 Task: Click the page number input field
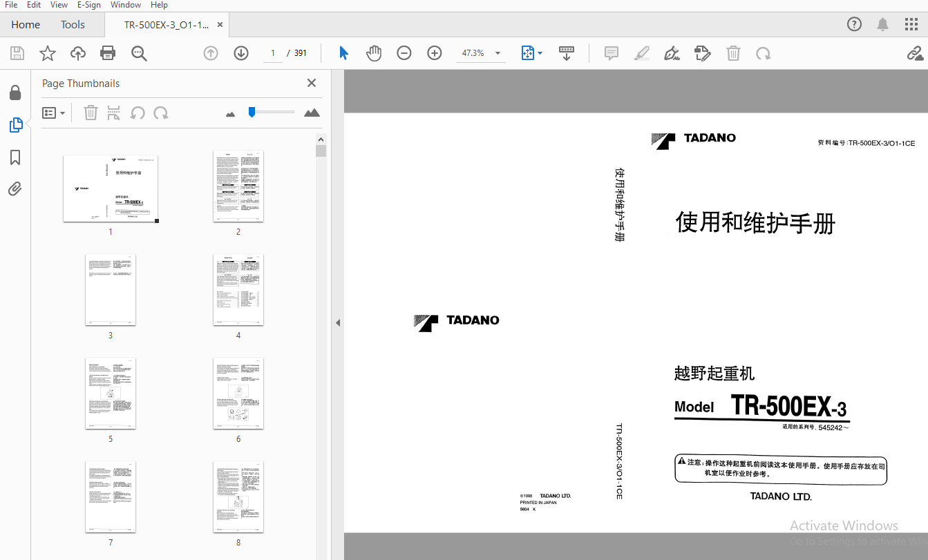pyautogui.click(x=273, y=53)
